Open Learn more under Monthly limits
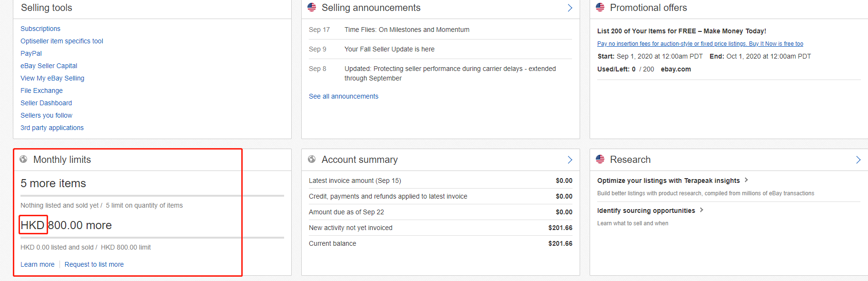The height and width of the screenshot is (281, 868). point(37,264)
